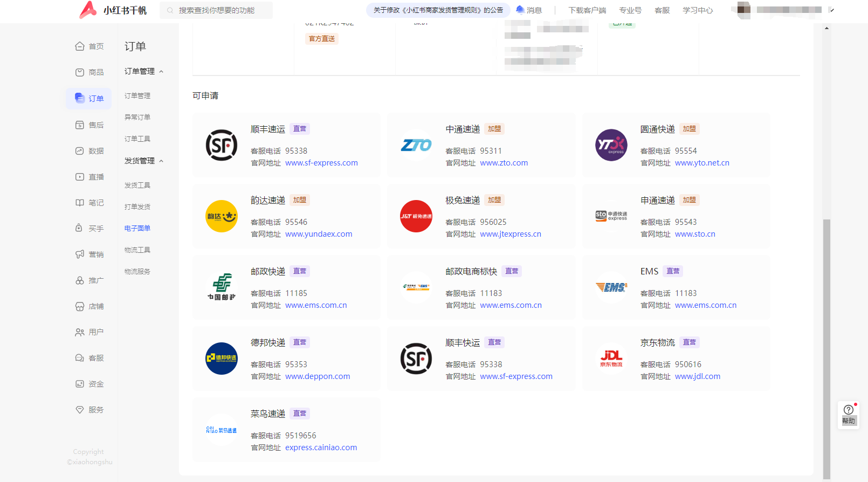This screenshot has height=482, width=868.
Task: Open 异常订单 submenu item
Action: coord(137,118)
